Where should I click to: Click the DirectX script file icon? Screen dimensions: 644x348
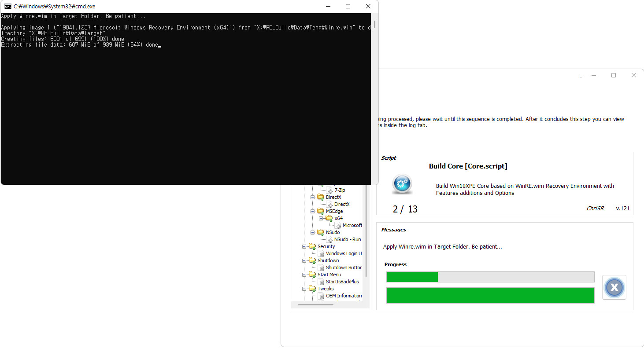point(329,205)
